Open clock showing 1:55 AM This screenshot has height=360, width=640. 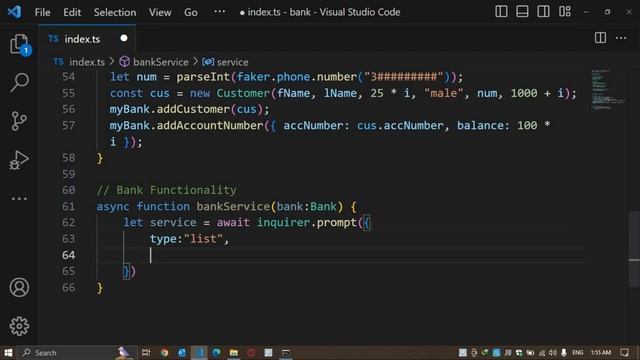[x=601, y=353]
